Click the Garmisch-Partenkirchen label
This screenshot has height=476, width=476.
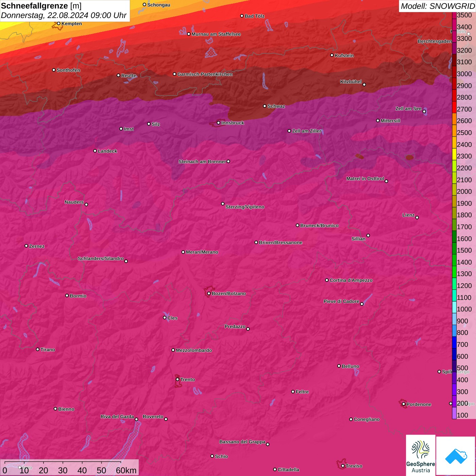[x=205, y=74]
